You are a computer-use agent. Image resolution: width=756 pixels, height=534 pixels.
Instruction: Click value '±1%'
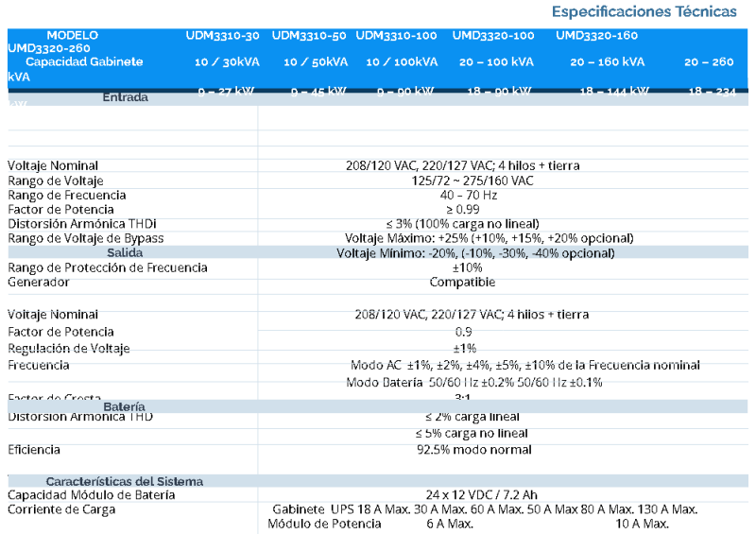tap(464, 349)
